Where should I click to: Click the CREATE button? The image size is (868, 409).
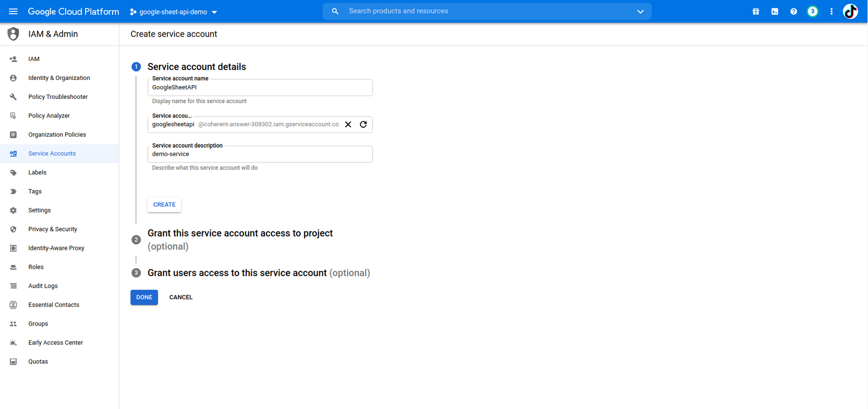tap(164, 204)
